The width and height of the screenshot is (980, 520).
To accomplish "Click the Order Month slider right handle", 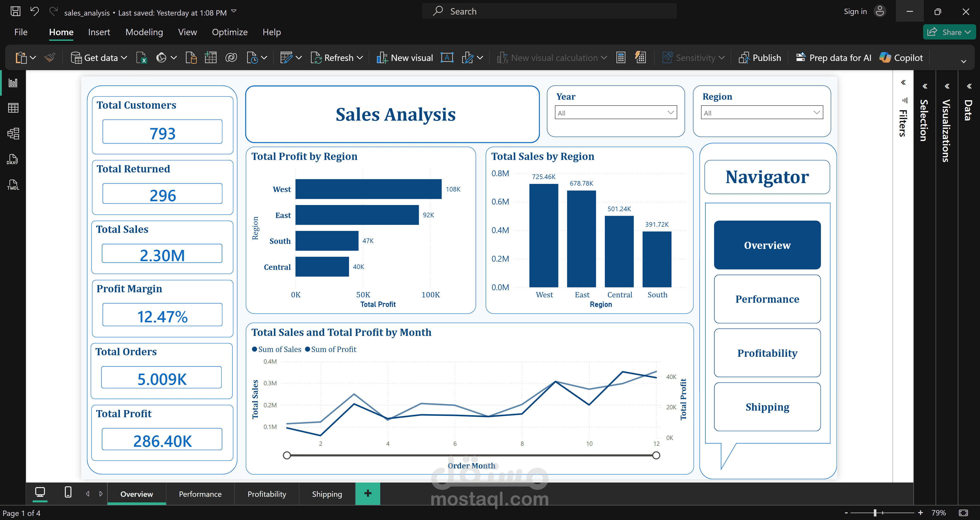I will tap(656, 455).
